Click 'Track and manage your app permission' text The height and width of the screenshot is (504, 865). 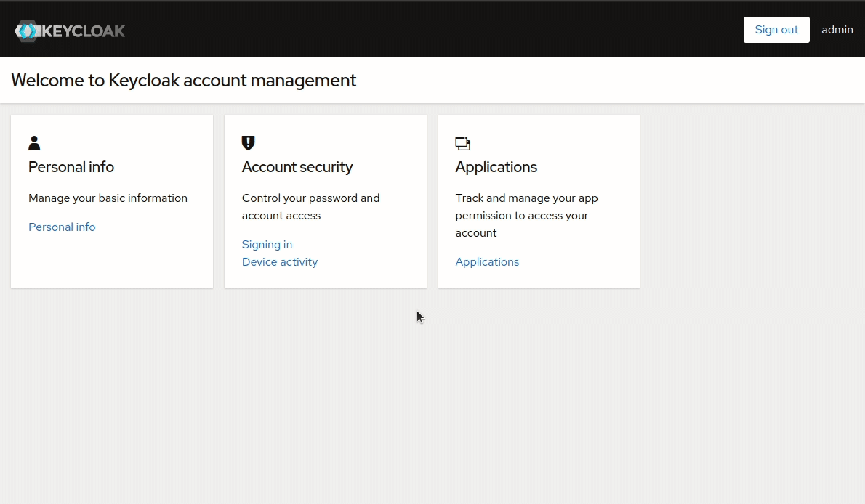pyautogui.click(x=526, y=216)
